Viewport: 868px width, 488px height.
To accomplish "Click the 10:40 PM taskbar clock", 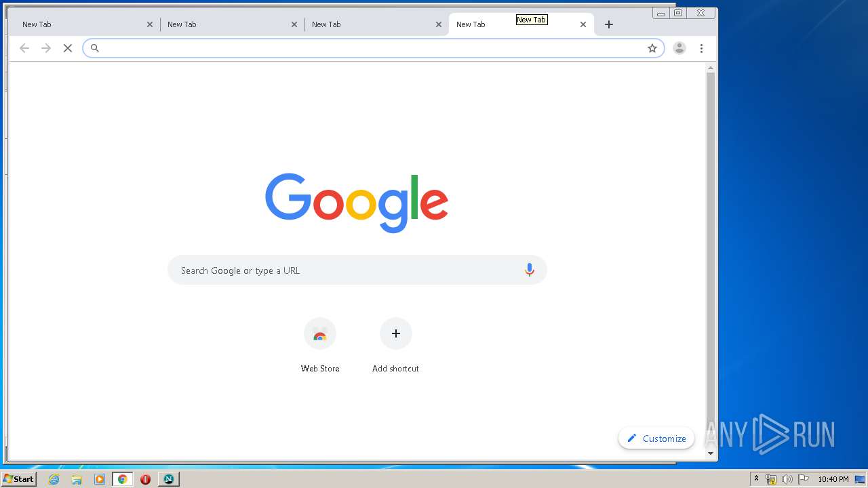I will pyautogui.click(x=833, y=479).
